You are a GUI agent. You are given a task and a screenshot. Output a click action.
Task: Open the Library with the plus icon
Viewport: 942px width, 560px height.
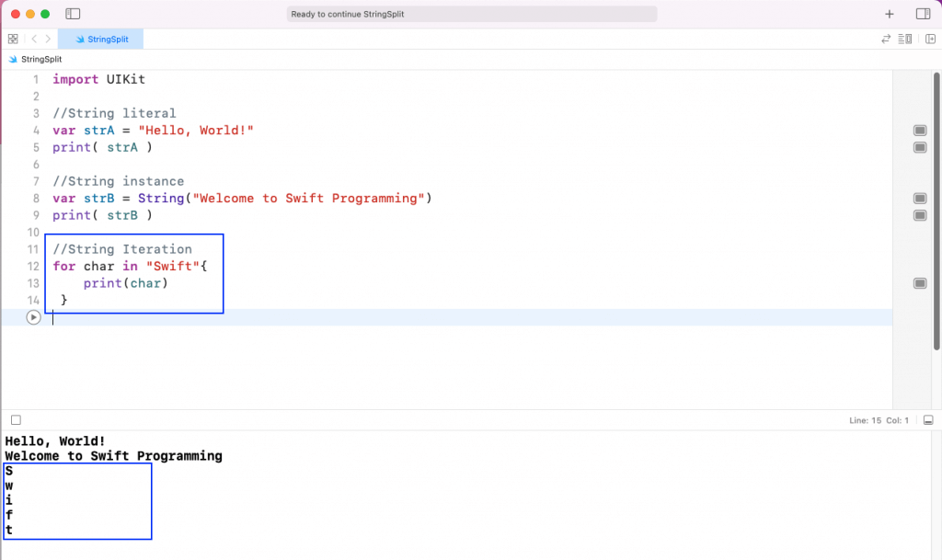coord(889,14)
